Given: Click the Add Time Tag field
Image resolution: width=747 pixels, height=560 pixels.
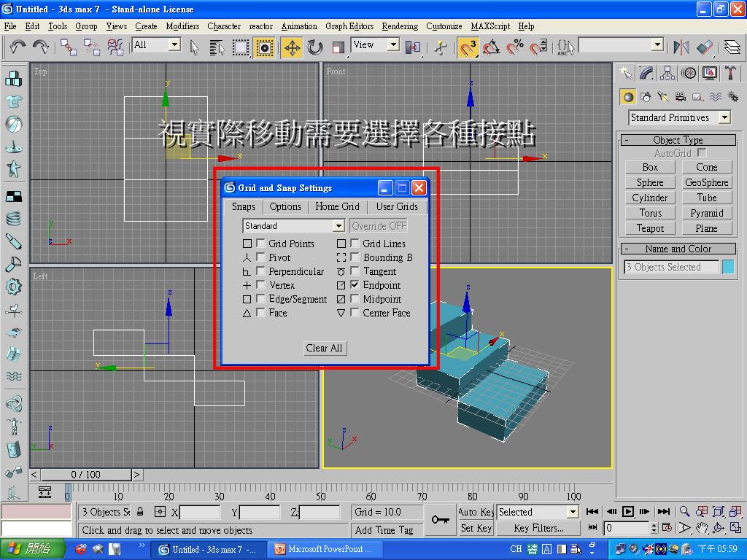Looking at the screenshot, I should click(x=387, y=529).
